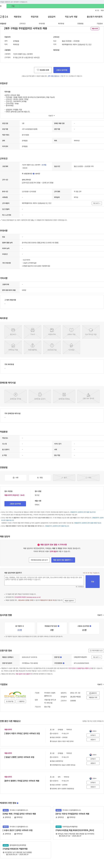The height and width of the screenshot is (868, 104).
Task: Click the 자녀 학자금 지원 icon
Action: tap(91, 332)
